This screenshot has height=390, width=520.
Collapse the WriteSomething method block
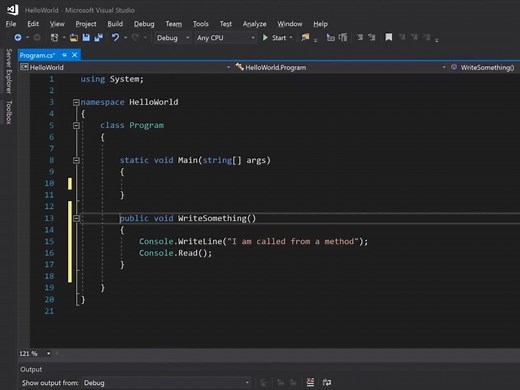76,218
